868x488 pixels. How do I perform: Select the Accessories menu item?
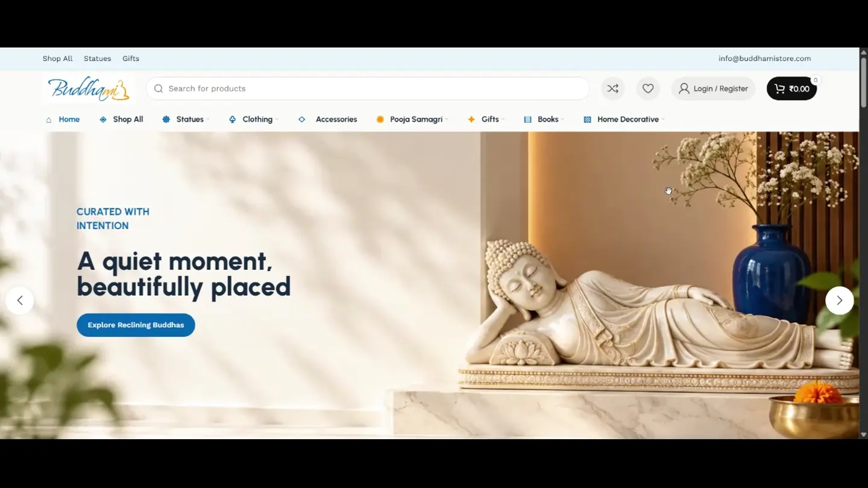pyautogui.click(x=327, y=119)
